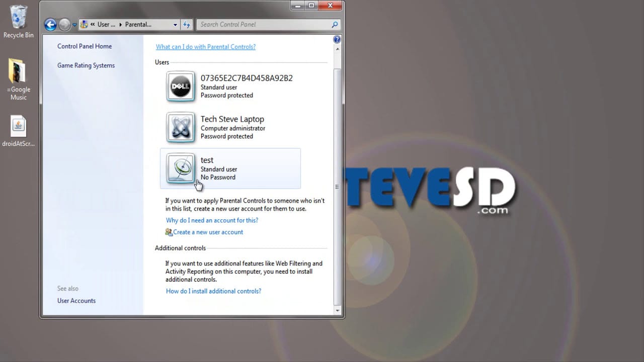Open 'How do I install additional controls?' link
Image resolution: width=644 pixels, height=362 pixels.
(213, 291)
